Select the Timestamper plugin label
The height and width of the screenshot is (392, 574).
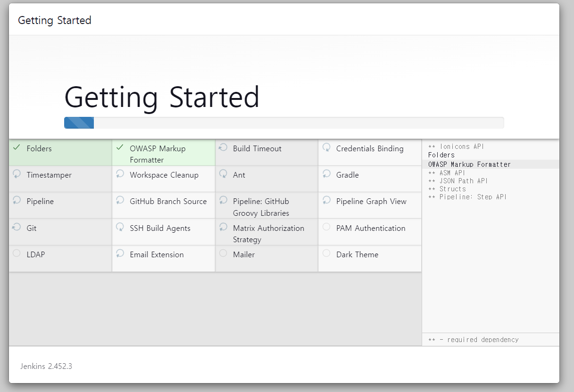49,175
